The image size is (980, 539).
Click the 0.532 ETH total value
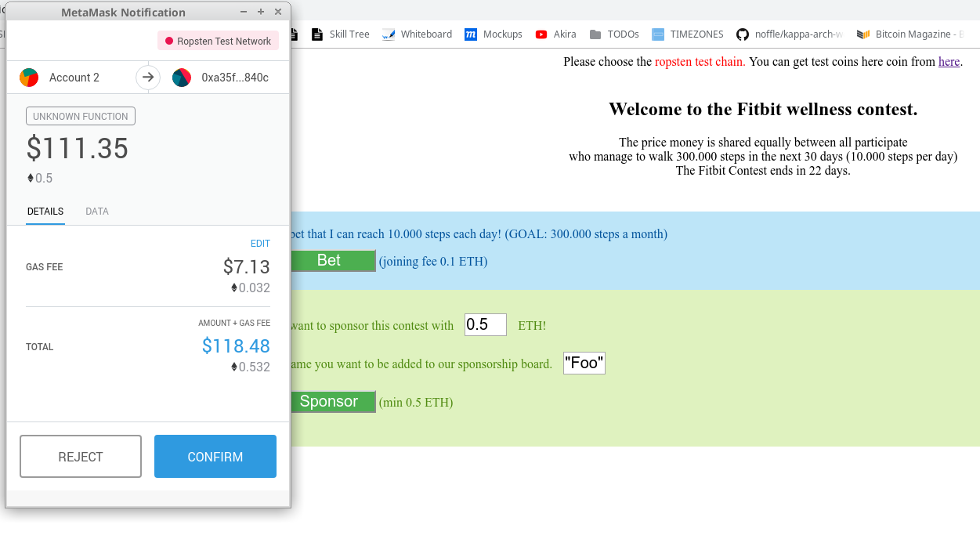point(251,367)
